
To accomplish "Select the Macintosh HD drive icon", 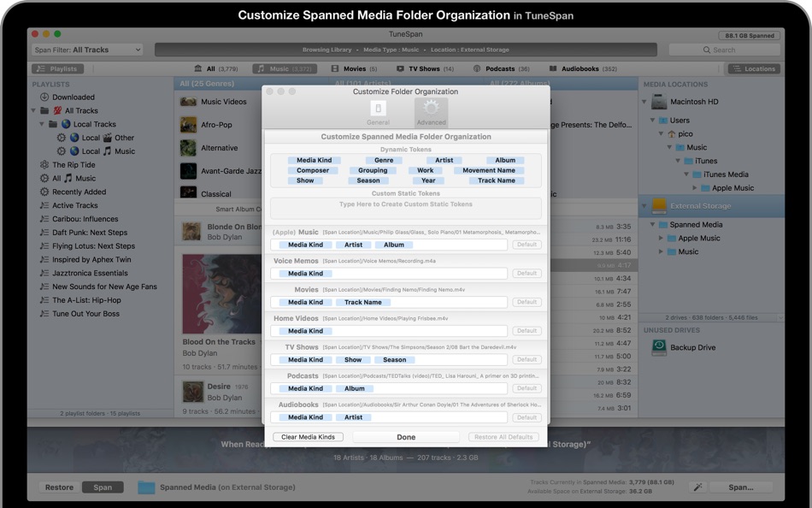I will pyautogui.click(x=658, y=103).
